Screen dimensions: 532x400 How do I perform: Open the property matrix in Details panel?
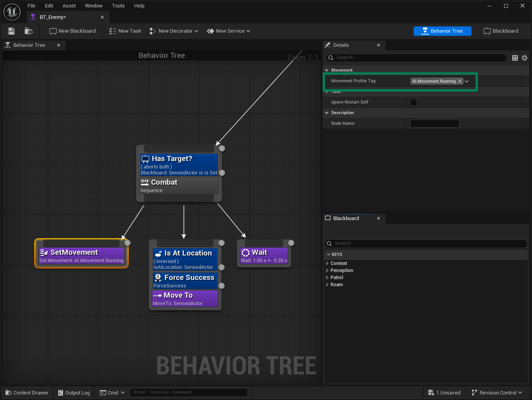tap(515, 58)
